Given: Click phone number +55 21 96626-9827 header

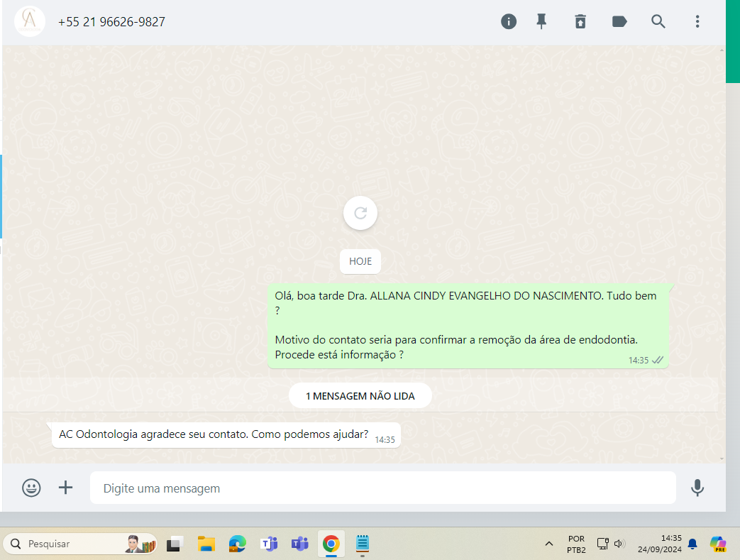Looking at the screenshot, I should 111,22.
